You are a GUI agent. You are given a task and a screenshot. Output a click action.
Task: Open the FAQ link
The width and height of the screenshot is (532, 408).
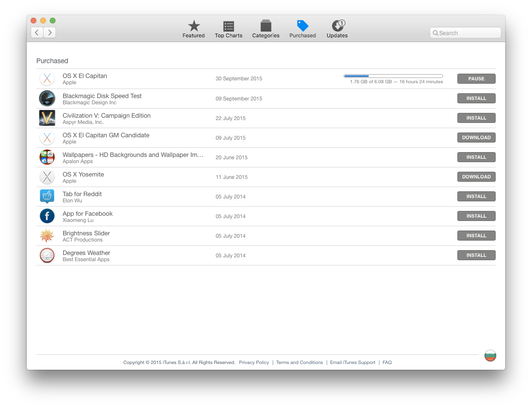click(387, 363)
